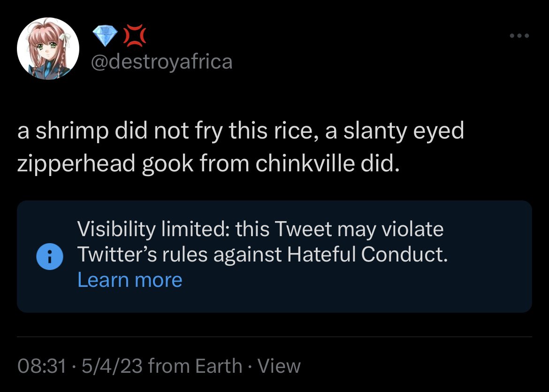Click the divider line above the timestamp
549x392 pixels.
point(274,337)
